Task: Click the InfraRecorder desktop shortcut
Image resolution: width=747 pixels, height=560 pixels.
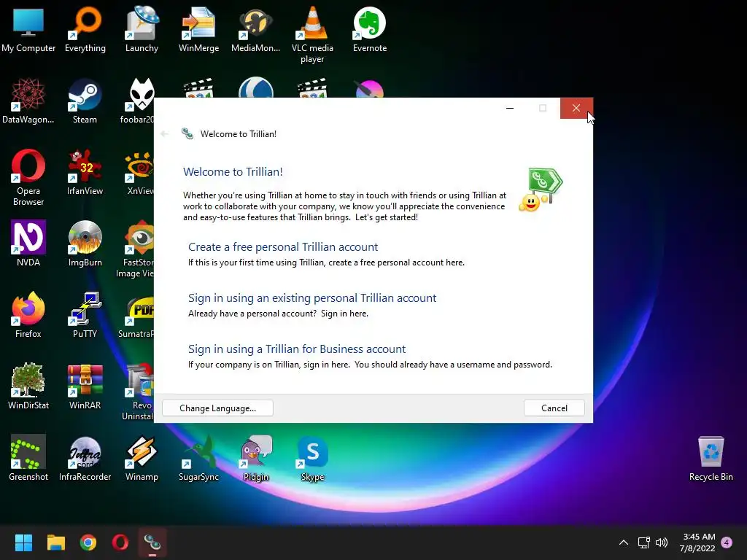Action: 85,458
